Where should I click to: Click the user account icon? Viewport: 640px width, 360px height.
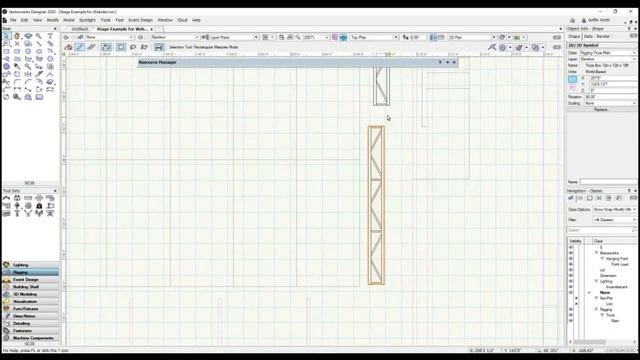(x=584, y=20)
